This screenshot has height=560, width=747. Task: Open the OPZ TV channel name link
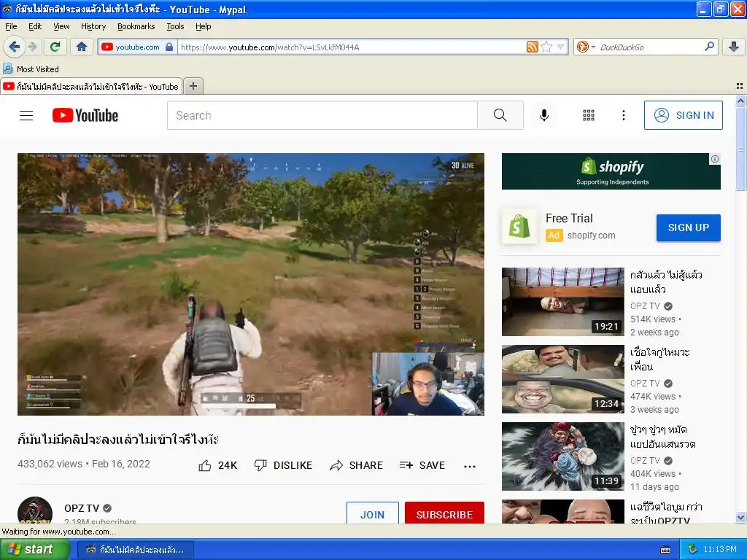[x=82, y=508]
